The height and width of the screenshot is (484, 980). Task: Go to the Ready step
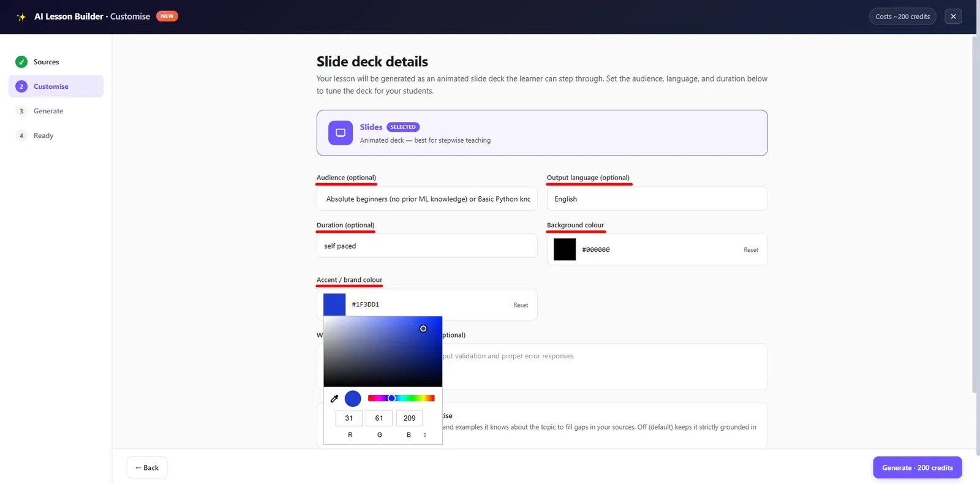pos(43,135)
